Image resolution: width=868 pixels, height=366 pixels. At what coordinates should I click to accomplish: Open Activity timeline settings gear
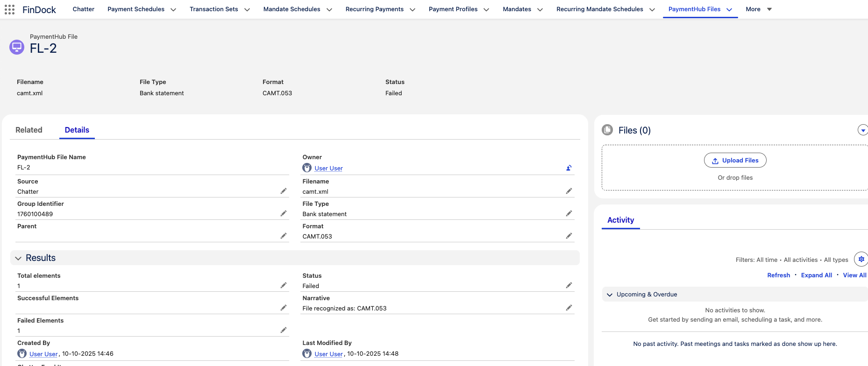(x=861, y=259)
